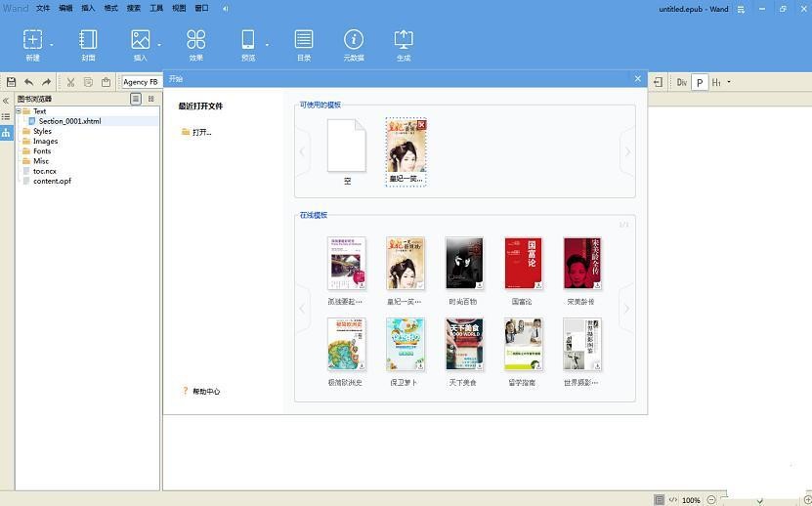Screen dimensions: 812x506
Task: Open the 文件 menu
Action: tap(43, 8)
